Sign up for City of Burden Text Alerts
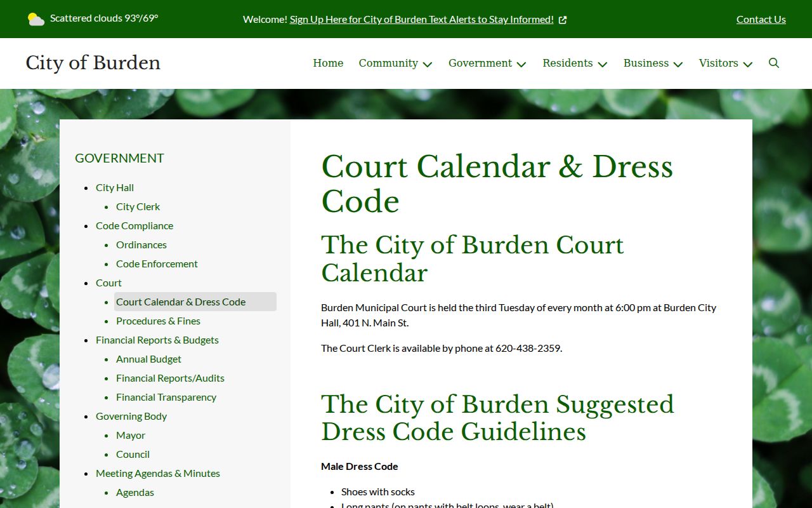Image resolution: width=812 pixels, height=508 pixels. 422,19
